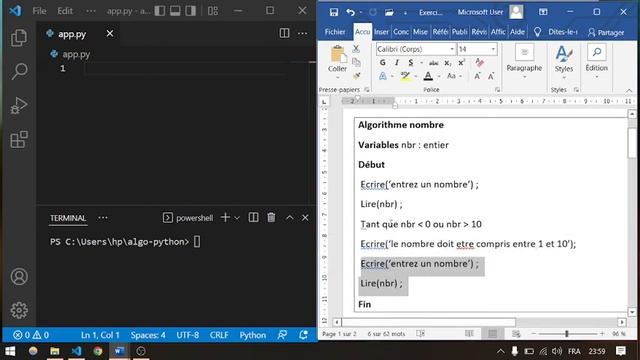Open VS Code notifications bell

pos(303,335)
